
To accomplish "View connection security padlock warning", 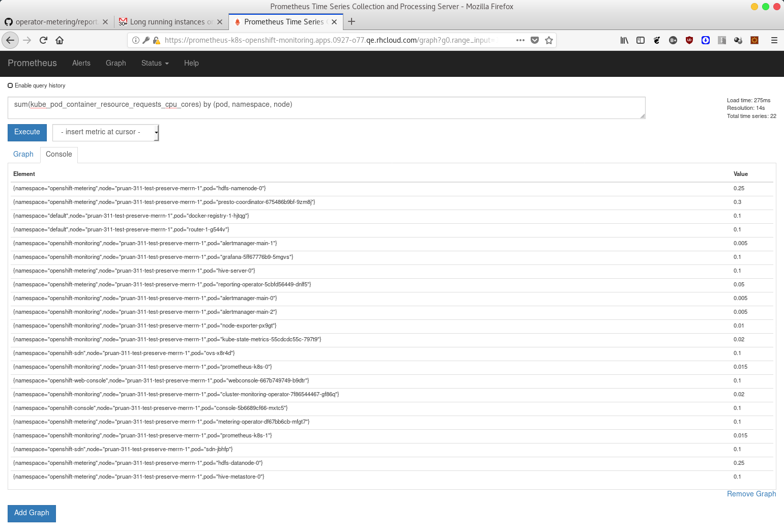I will (x=156, y=40).
